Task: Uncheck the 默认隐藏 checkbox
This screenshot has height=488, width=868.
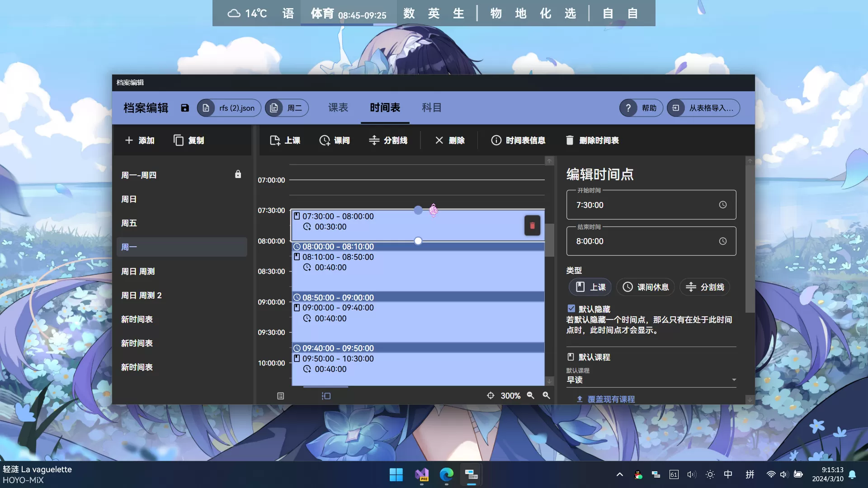Action: [x=571, y=308]
